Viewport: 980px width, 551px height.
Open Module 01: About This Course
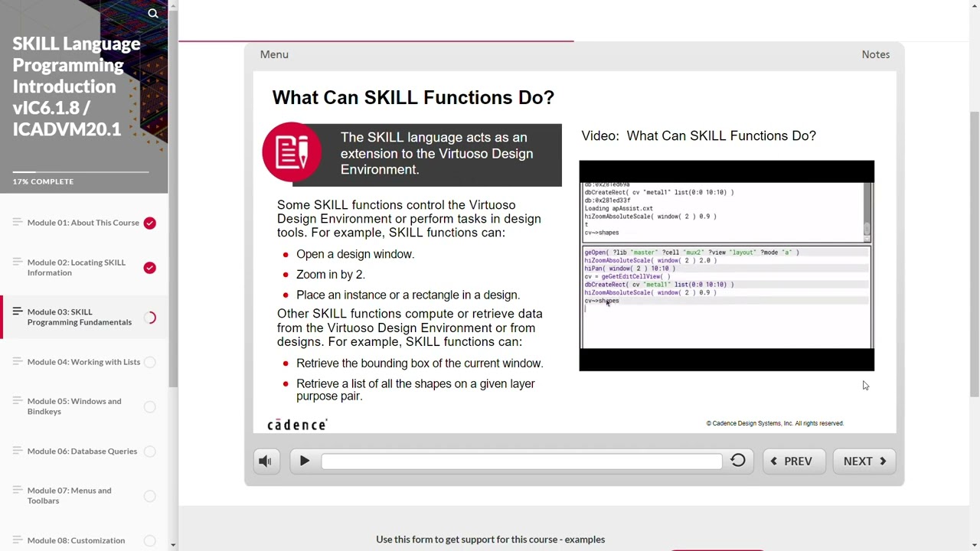pos(83,223)
